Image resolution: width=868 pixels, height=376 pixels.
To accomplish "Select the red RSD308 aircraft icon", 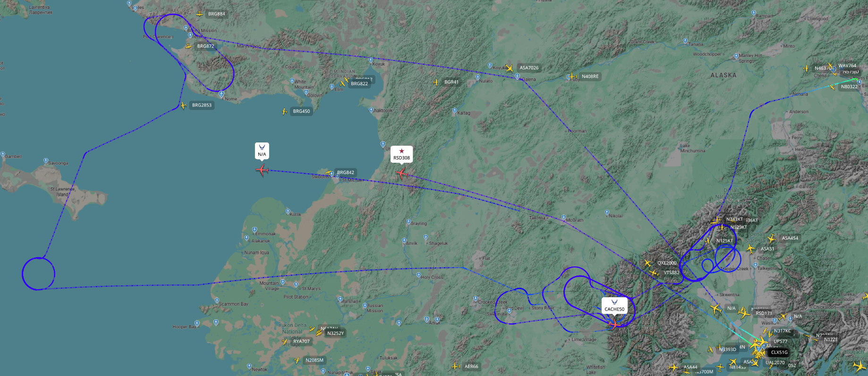I will click(401, 174).
